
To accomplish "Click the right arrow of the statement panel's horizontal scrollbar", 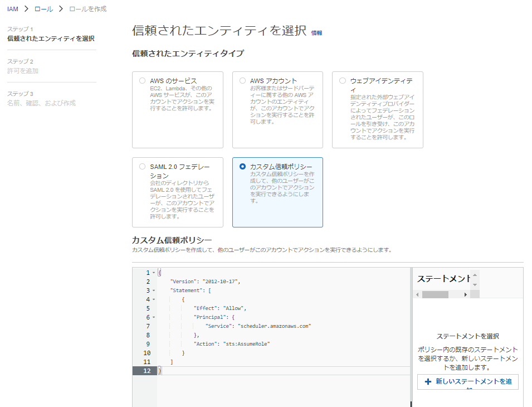I will pyautogui.click(x=466, y=294).
